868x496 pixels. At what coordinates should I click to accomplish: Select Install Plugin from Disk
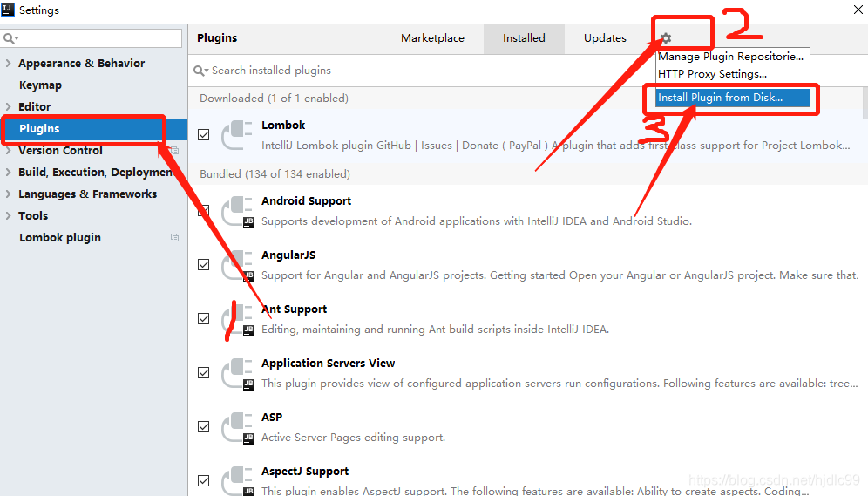pyautogui.click(x=732, y=98)
